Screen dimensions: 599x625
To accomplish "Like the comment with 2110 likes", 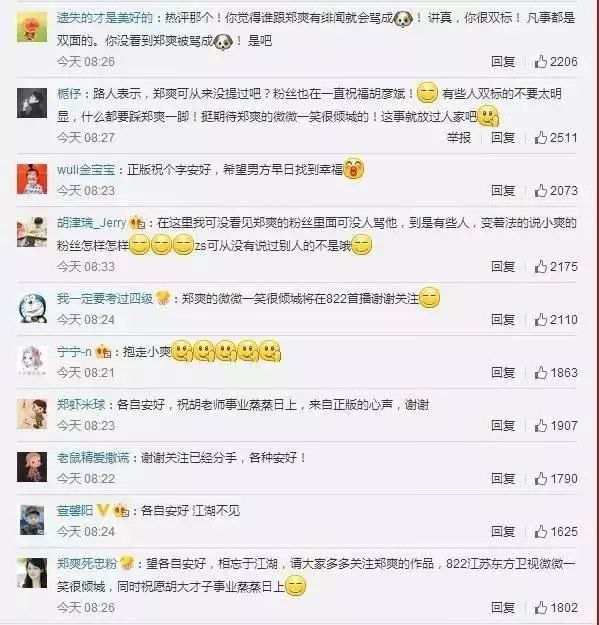I will point(556,319).
